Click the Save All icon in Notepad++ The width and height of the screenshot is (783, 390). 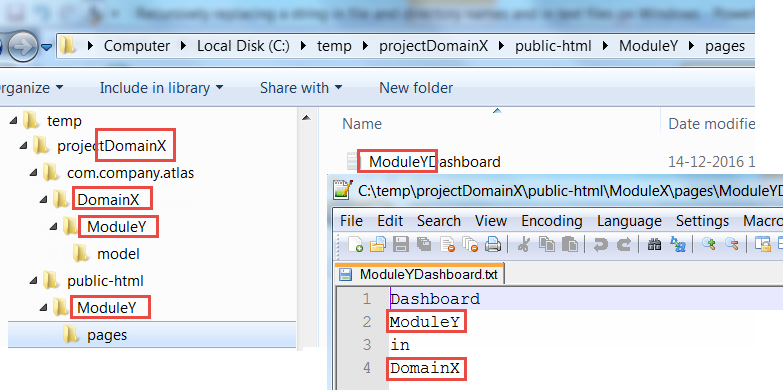[x=424, y=244]
